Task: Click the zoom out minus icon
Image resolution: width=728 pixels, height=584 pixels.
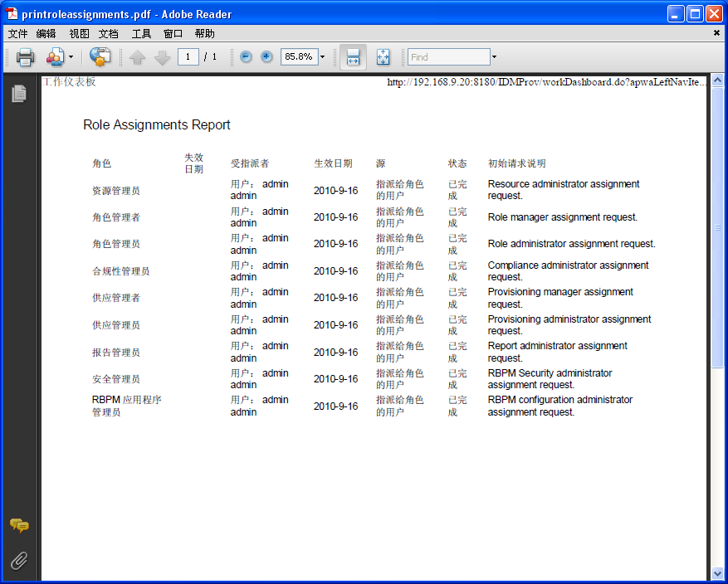Action: (x=246, y=56)
